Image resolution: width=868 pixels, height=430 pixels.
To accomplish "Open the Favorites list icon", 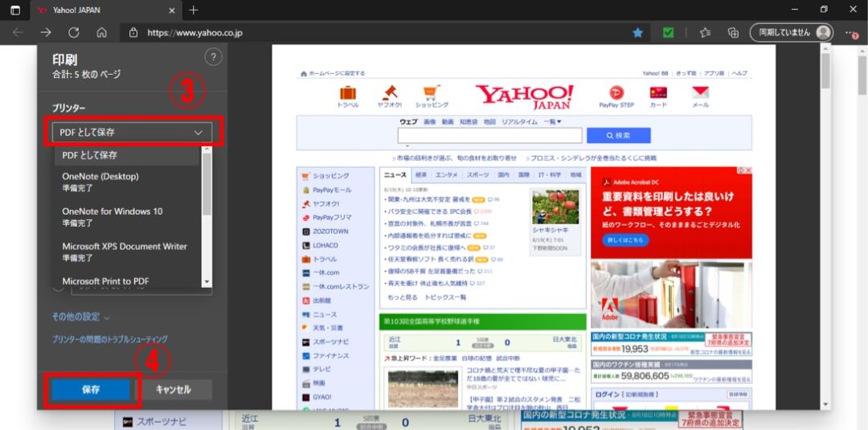I will pyautogui.click(x=705, y=33).
